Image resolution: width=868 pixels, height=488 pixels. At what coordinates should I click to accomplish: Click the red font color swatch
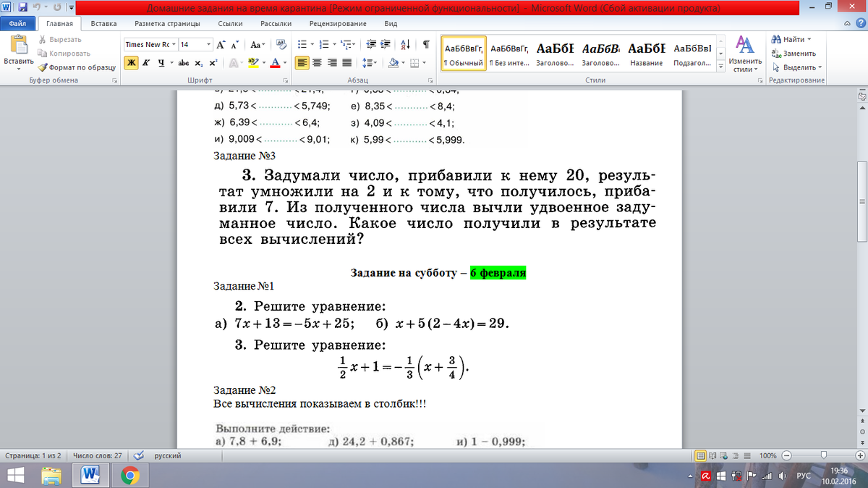coord(275,63)
